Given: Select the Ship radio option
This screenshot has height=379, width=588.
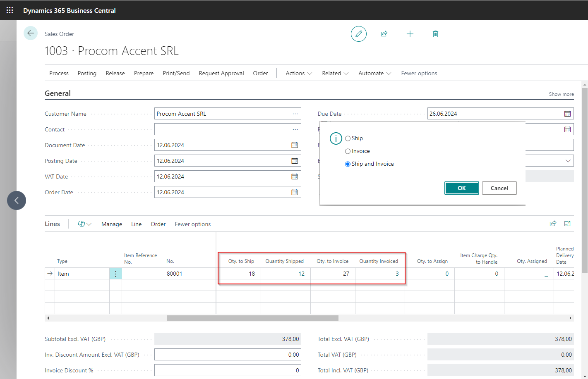Looking at the screenshot, I should [x=348, y=138].
